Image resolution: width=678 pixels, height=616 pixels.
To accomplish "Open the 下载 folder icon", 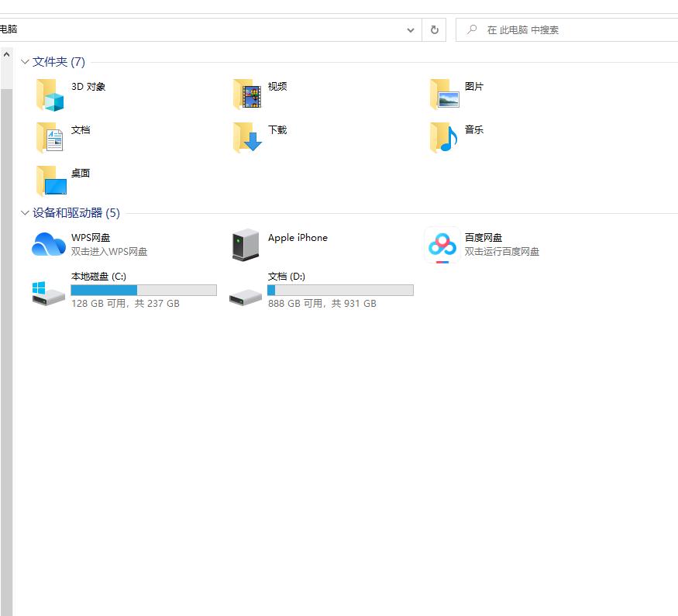I will tap(247, 137).
